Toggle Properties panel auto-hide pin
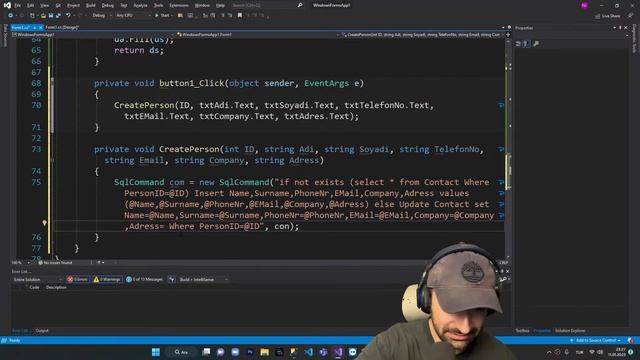Image resolution: width=640 pixels, height=360 pixels. point(620,28)
